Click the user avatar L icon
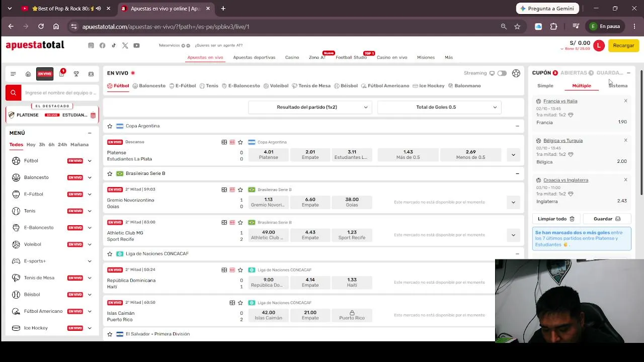The height and width of the screenshot is (362, 644). [599, 45]
